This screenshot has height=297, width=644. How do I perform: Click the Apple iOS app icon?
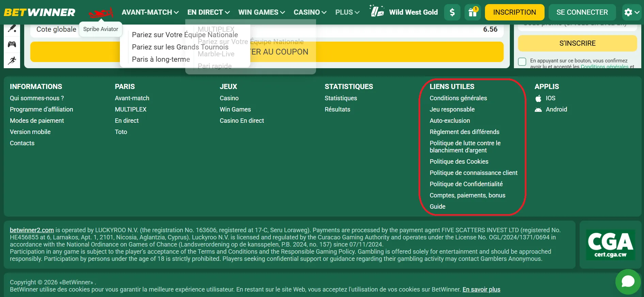coord(538,98)
